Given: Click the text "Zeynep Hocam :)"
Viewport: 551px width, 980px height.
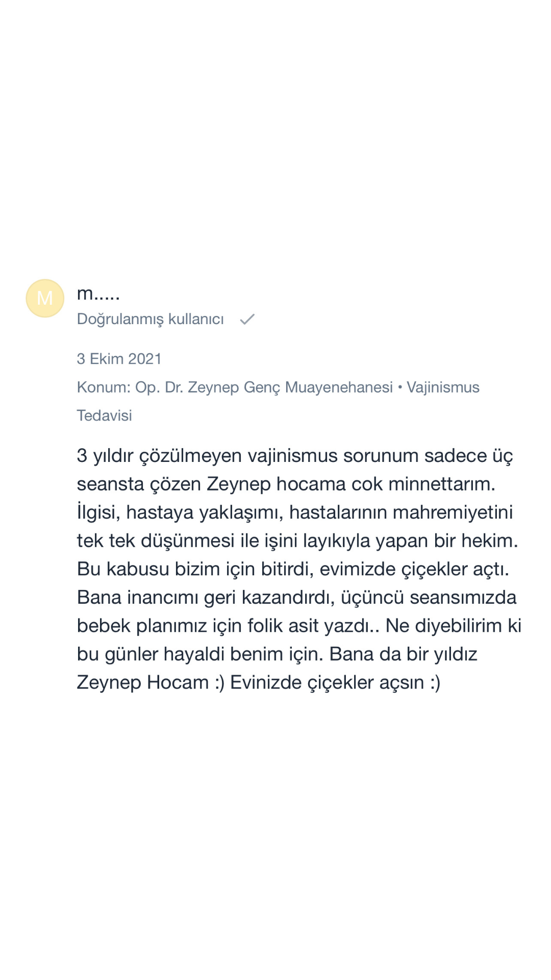Looking at the screenshot, I should [151, 682].
